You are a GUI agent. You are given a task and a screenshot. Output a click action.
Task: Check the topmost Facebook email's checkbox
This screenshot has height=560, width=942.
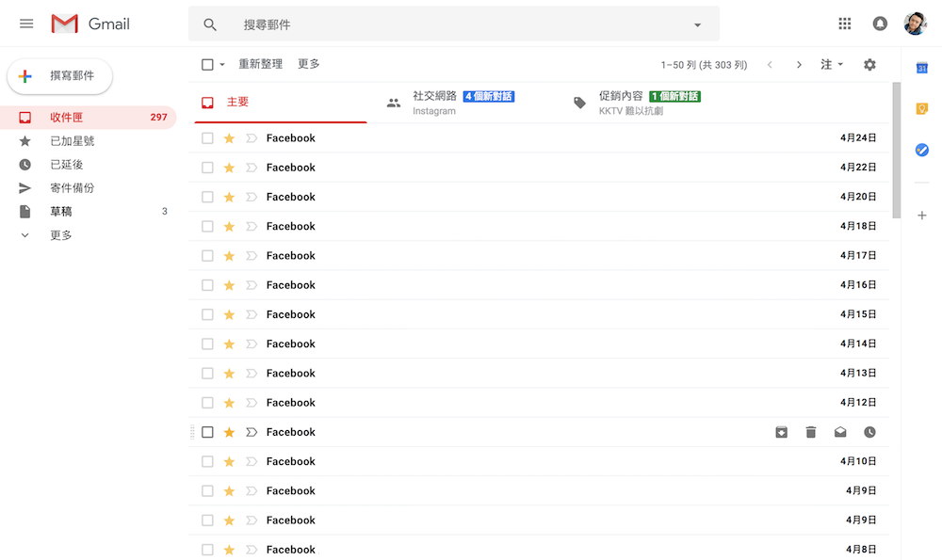coord(206,137)
